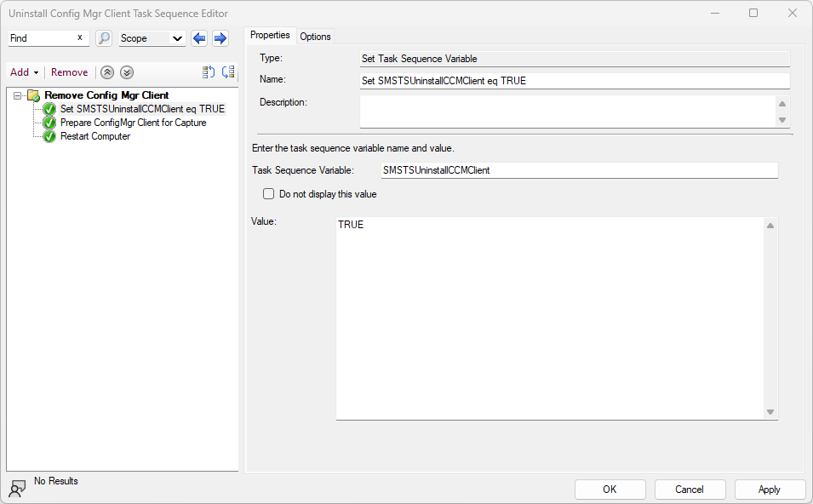Toggle Do not display this value checkbox
Screen dimensions: 813x504
point(268,194)
